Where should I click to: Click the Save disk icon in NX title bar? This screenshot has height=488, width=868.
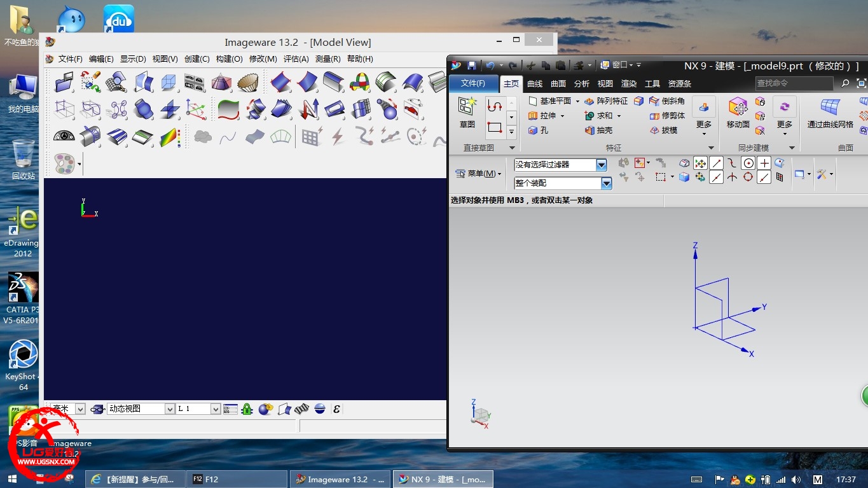[x=471, y=65]
